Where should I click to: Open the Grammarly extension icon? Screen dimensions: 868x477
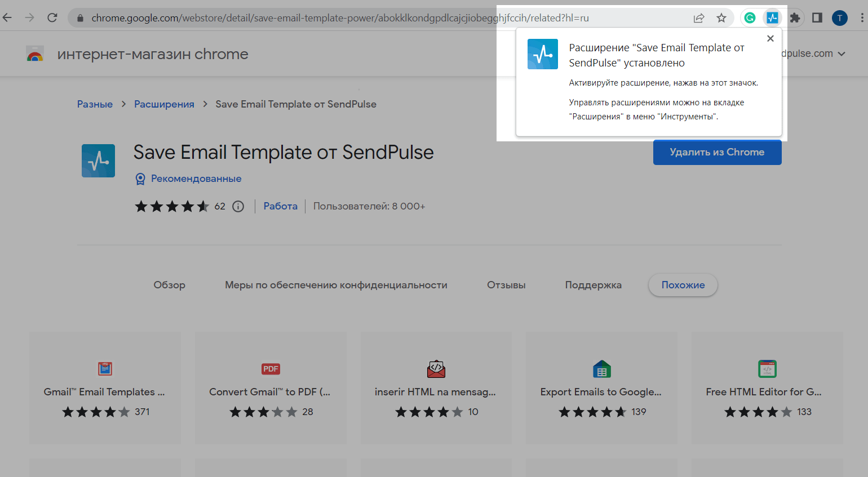[750, 18]
